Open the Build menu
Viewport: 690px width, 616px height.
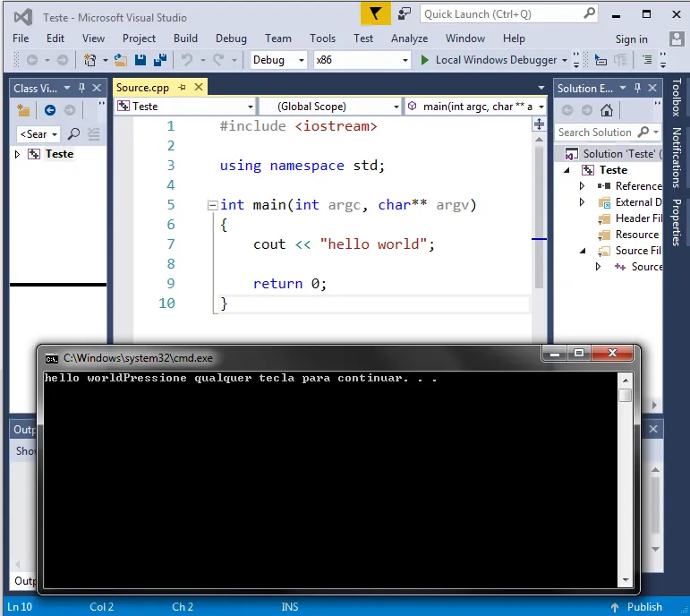(x=185, y=38)
